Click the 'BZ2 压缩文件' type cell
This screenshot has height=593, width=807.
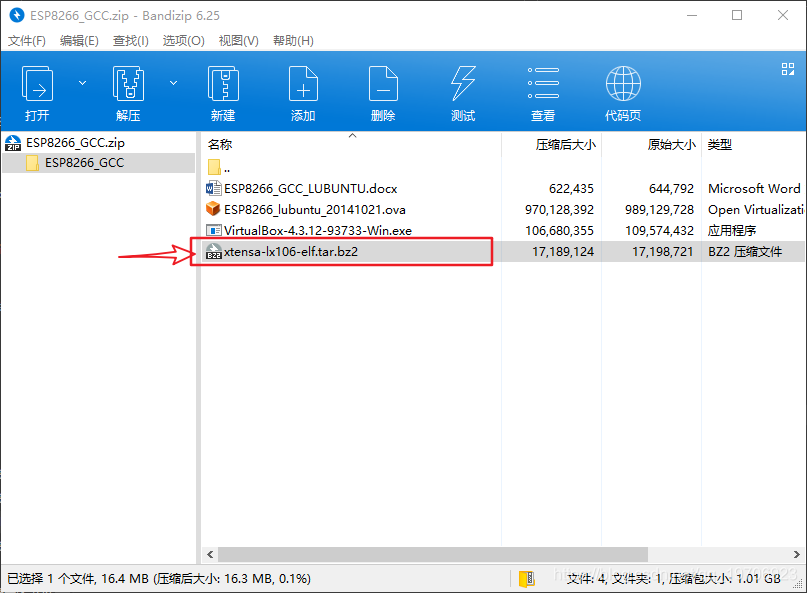pos(745,252)
